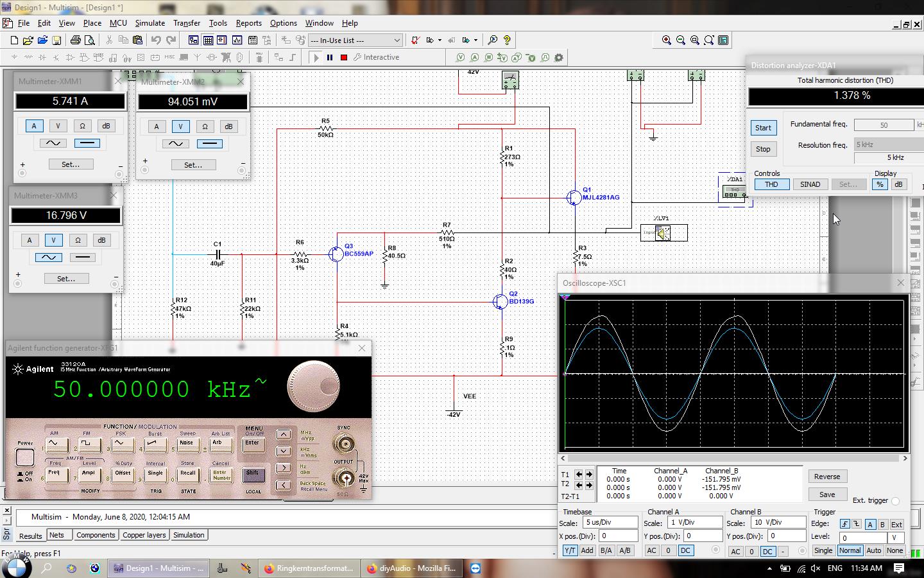
Task: Toggle the Ext. trigger radio button
Action: pyautogui.click(x=896, y=501)
